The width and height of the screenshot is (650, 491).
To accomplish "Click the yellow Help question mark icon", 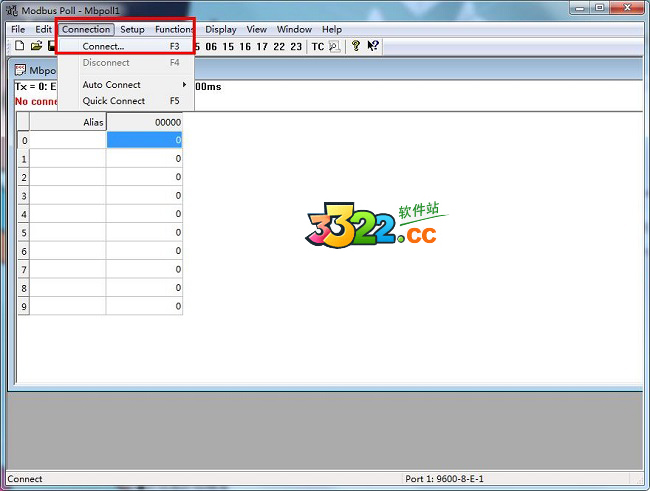I will coord(355,46).
